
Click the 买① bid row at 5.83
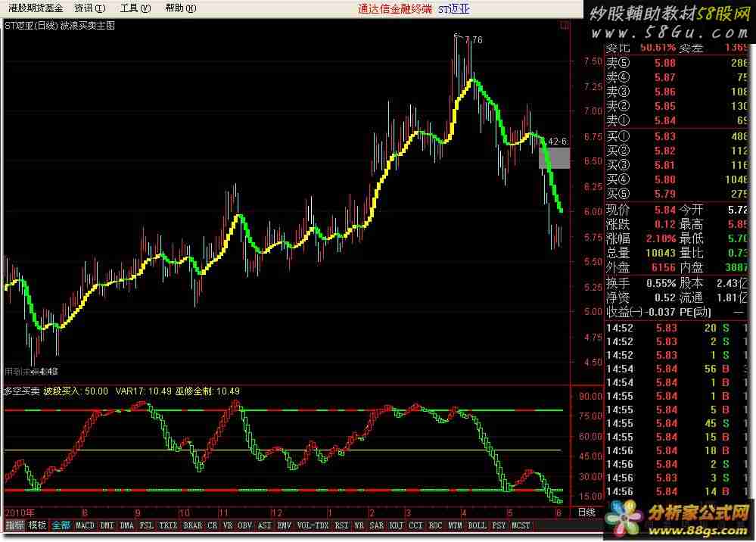tap(677, 136)
